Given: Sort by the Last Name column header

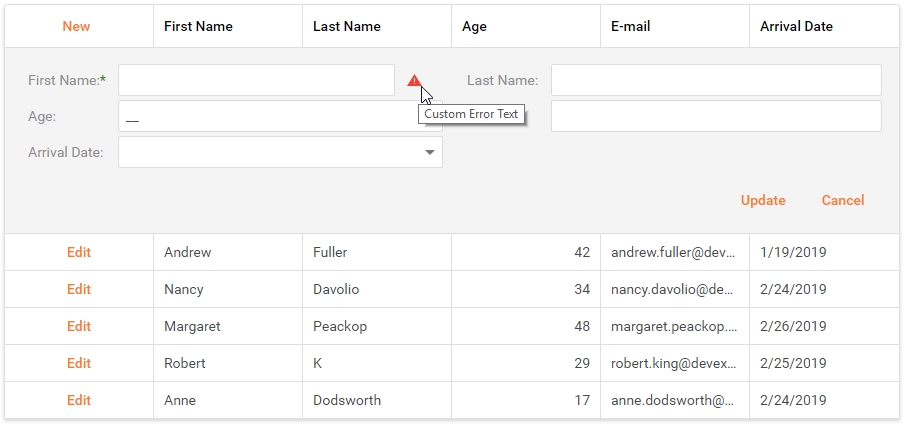Looking at the screenshot, I should click(x=377, y=26).
